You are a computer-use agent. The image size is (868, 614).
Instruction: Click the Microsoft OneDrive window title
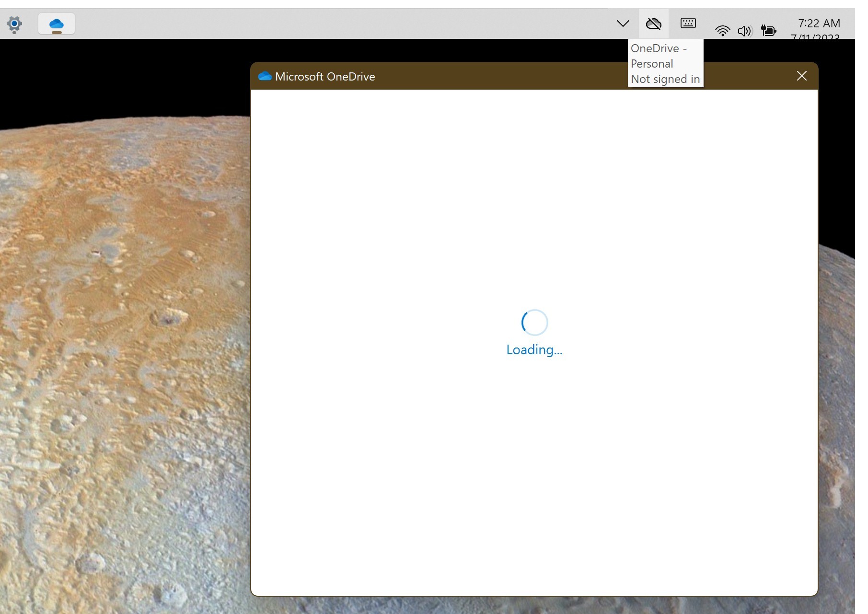click(325, 76)
